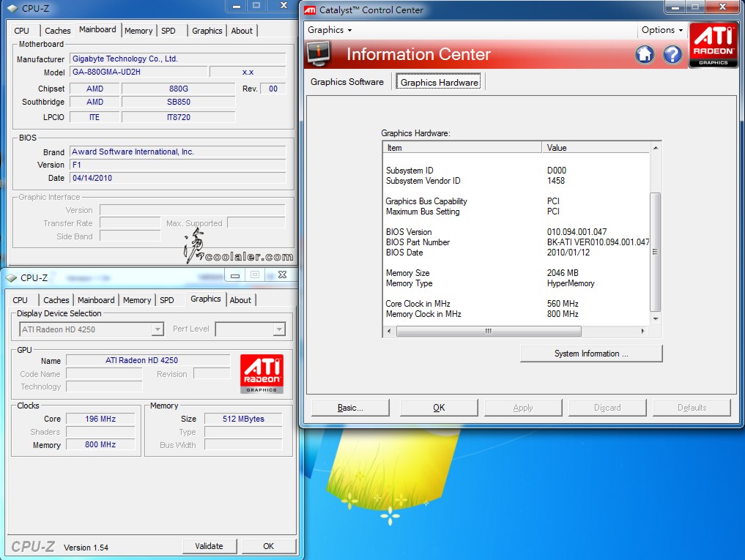745x560 pixels.
Task: Click scroll up arrow in hardware list
Action: 656,148
